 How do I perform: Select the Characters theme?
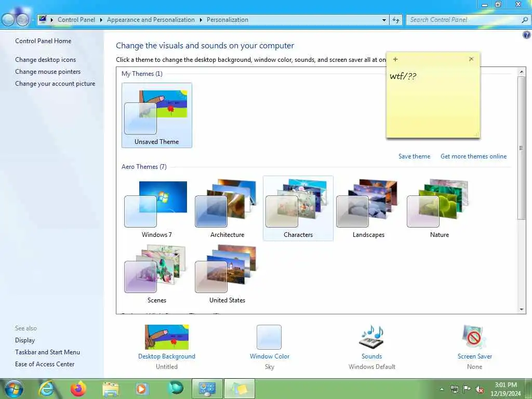point(298,208)
